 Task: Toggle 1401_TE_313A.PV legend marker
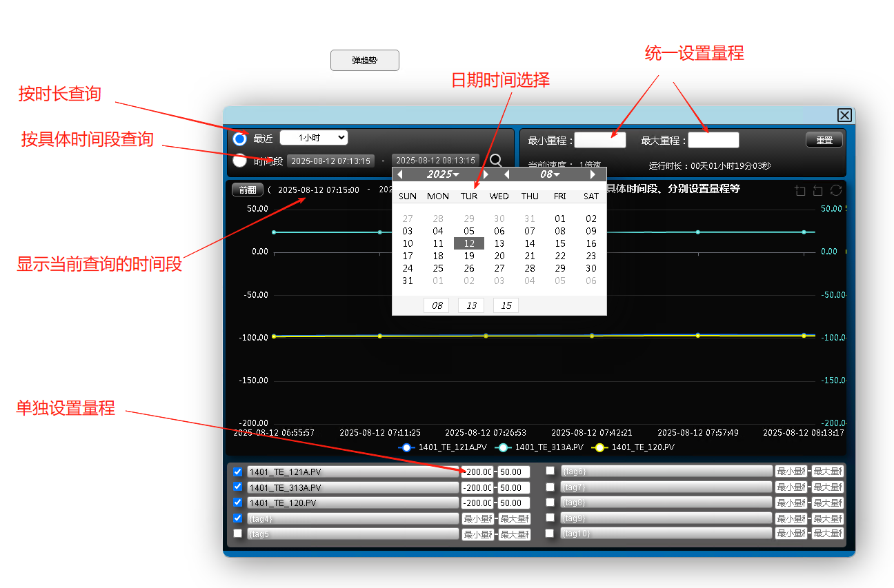tap(503, 447)
